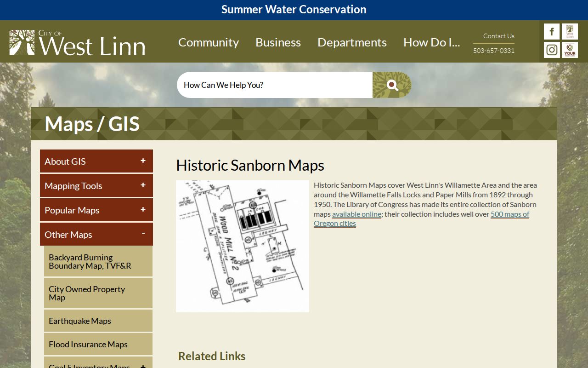Click the phone number 503-657-0331
This screenshot has height=368, width=588.
pos(494,51)
